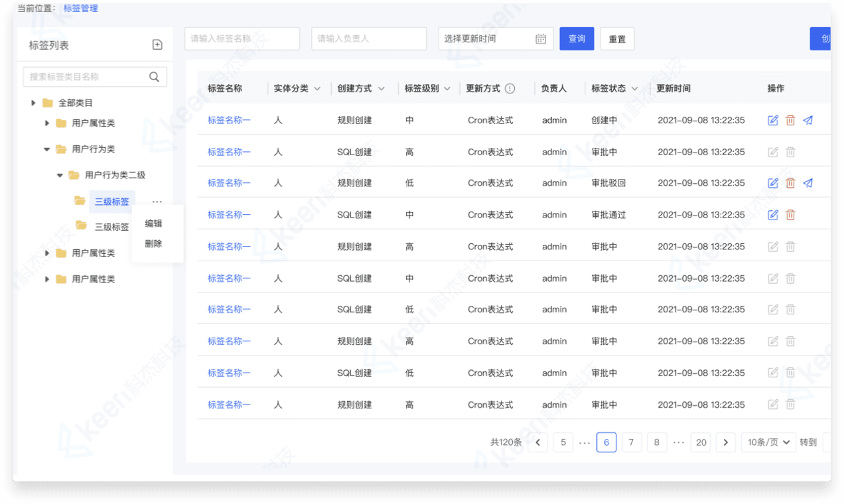Click the search magnifier icon in category search

tap(154, 77)
